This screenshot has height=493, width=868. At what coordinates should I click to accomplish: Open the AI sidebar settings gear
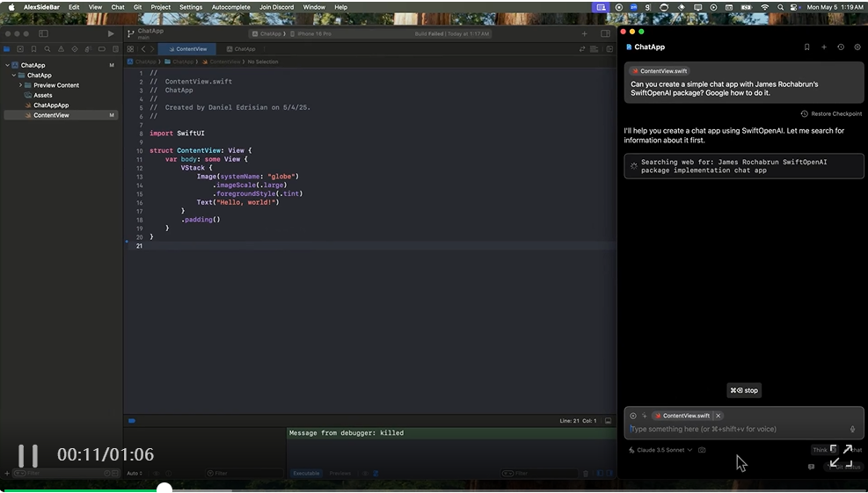coord(857,47)
